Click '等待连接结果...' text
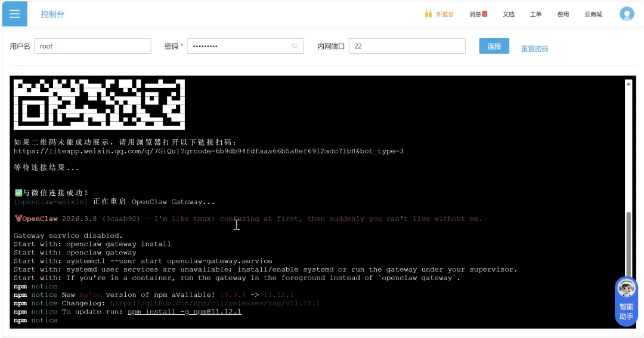644x338 pixels. pyautogui.click(x=47, y=168)
